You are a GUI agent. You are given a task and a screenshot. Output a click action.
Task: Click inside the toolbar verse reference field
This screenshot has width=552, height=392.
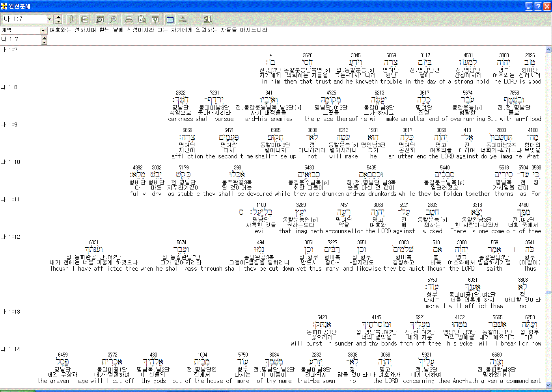point(24,19)
